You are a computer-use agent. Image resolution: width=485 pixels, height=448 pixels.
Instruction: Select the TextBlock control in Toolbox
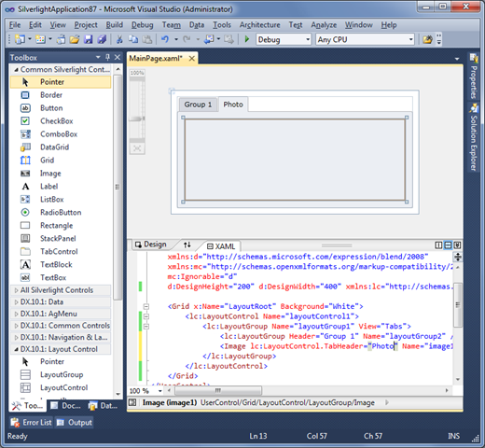point(61,265)
